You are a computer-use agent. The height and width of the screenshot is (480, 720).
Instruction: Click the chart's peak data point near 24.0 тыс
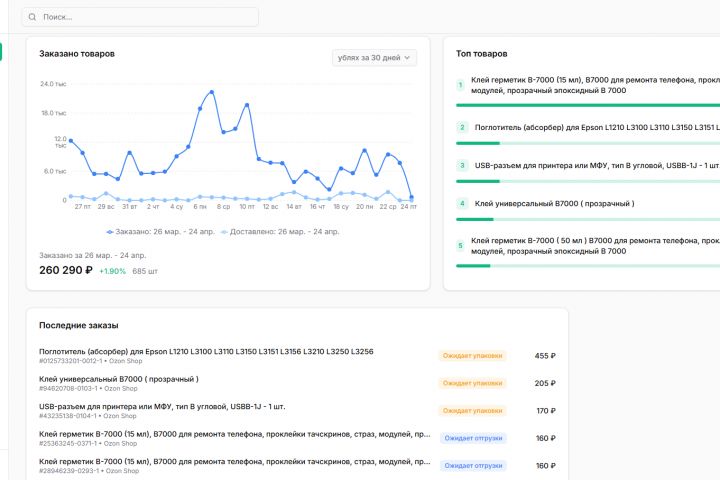tap(212, 92)
